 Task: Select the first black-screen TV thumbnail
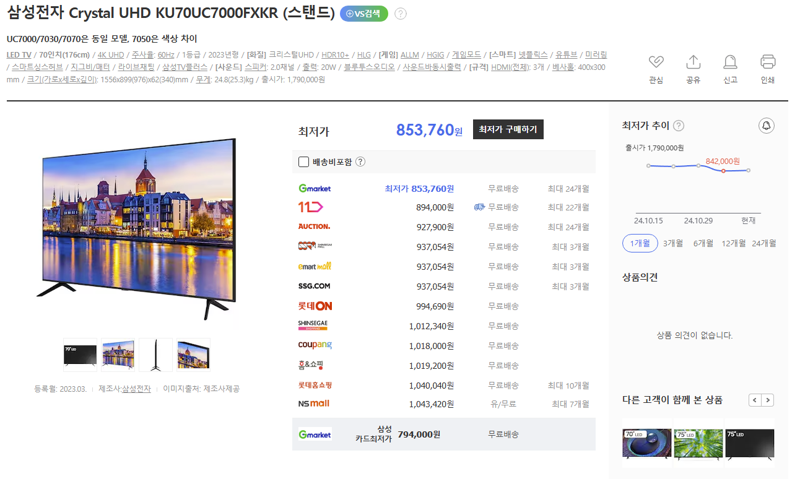(x=80, y=355)
